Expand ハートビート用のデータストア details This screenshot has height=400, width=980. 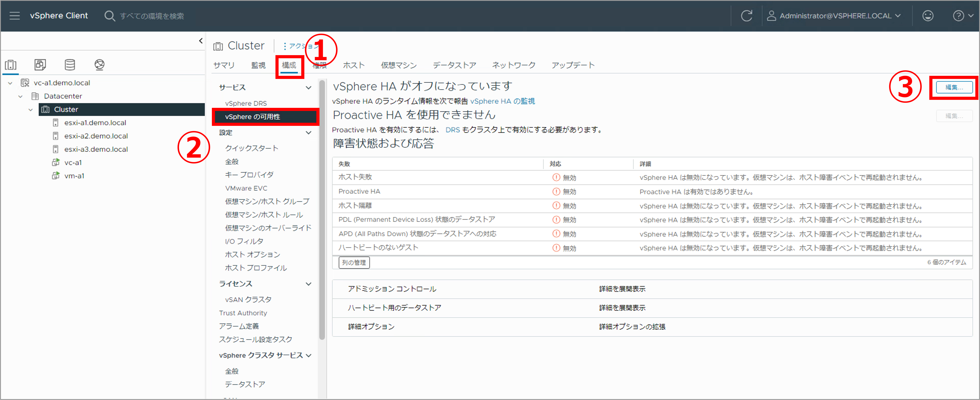pos(622,308)
